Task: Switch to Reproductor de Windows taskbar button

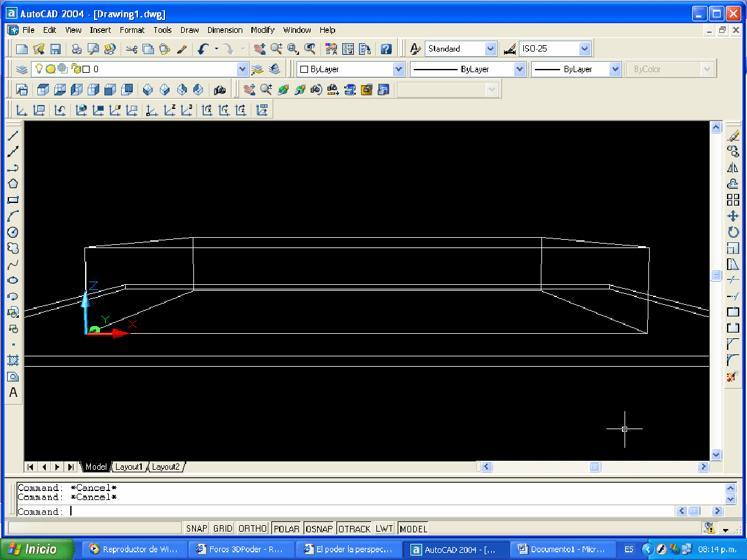Action: coord(134,549)
